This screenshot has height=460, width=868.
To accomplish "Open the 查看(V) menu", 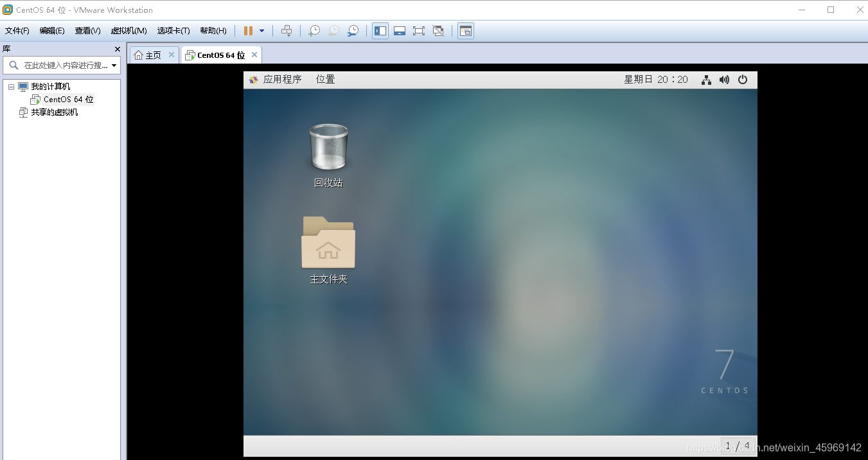I will [87, 31].
